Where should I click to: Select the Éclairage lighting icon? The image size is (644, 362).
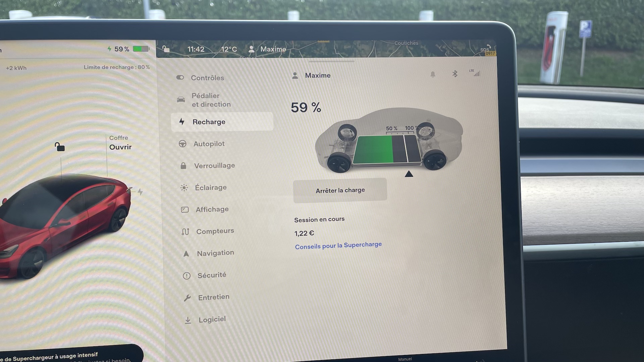point(184,187)
